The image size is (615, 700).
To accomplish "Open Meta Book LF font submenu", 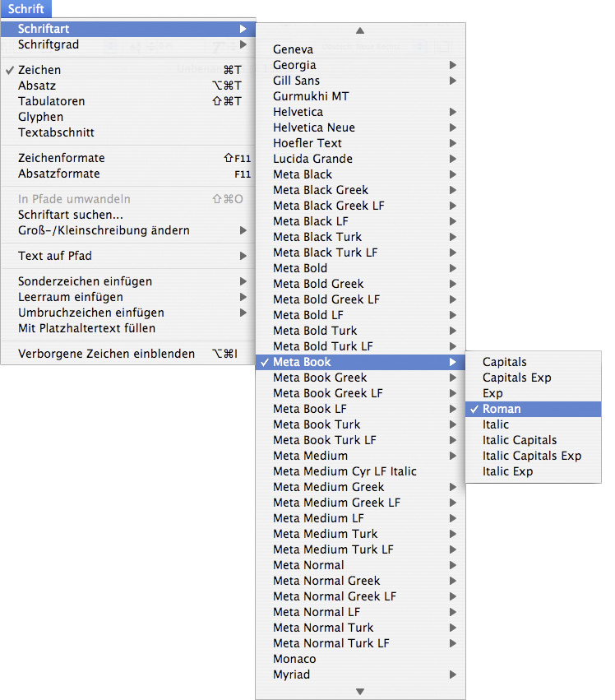I will pos(361,409).
